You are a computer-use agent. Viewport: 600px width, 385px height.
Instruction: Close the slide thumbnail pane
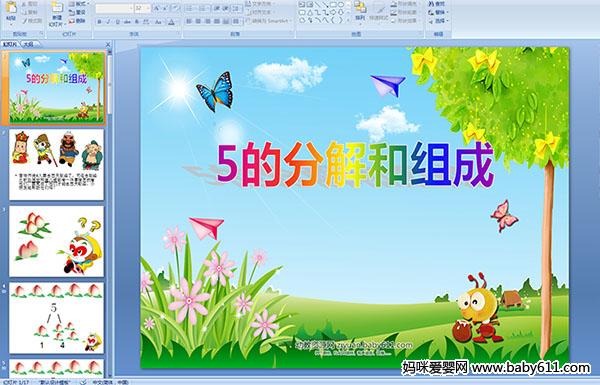coord(108,44)
